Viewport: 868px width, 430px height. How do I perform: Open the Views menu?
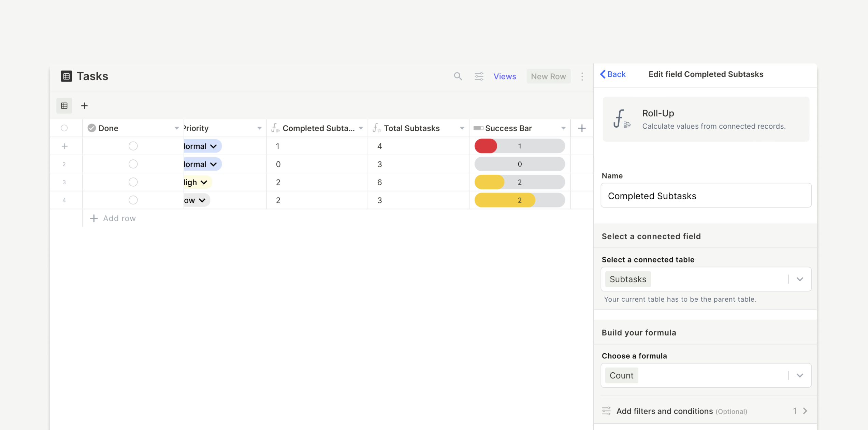[x=505, y=76]
